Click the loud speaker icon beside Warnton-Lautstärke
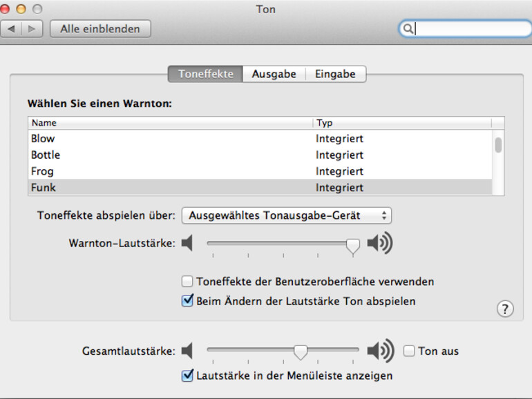532x399 pixels. pyautogui.click(x=379, y=244)
